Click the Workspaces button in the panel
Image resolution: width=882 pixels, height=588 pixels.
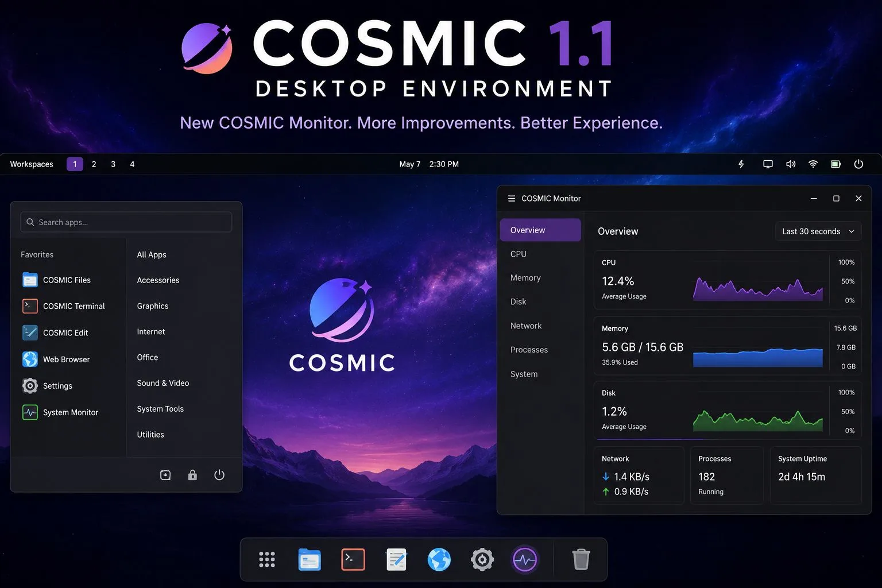tap(32, 164)
